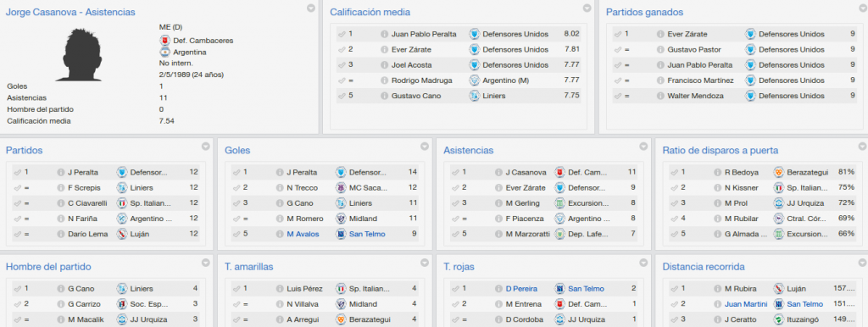Click MC Saca club badge beside N Trecco
Image resolution: width=868 pixels, height=327 pixels.
click(341, 187)
